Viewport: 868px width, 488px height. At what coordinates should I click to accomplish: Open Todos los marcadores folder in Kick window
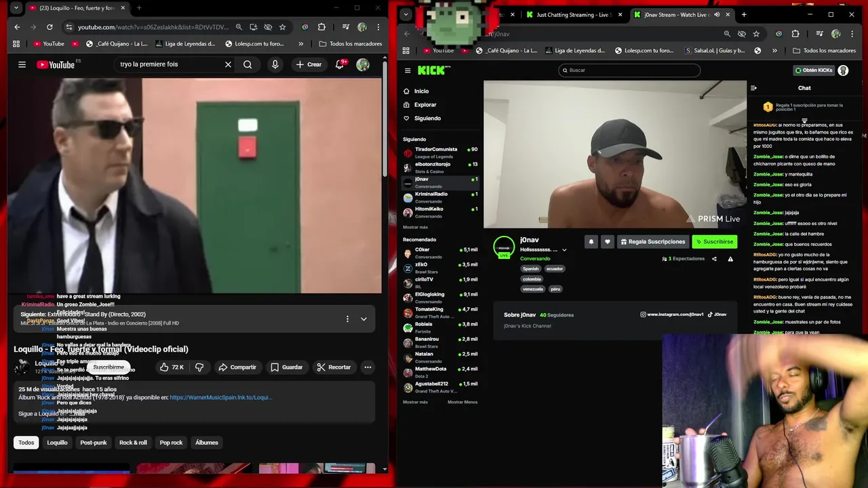825,50
